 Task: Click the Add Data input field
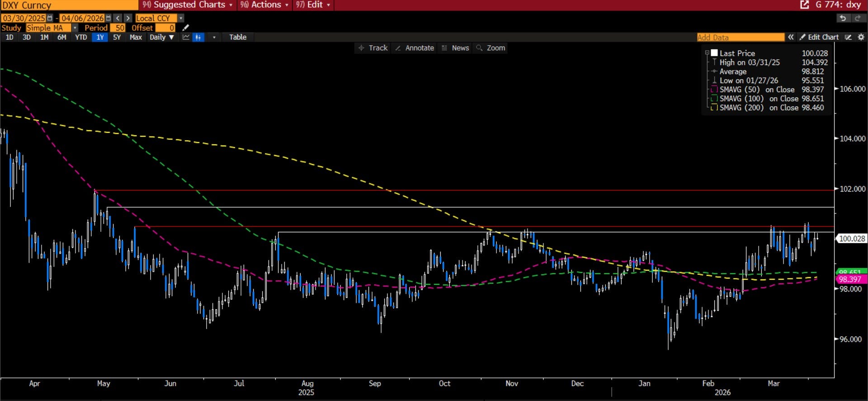[x=740, y=37]
